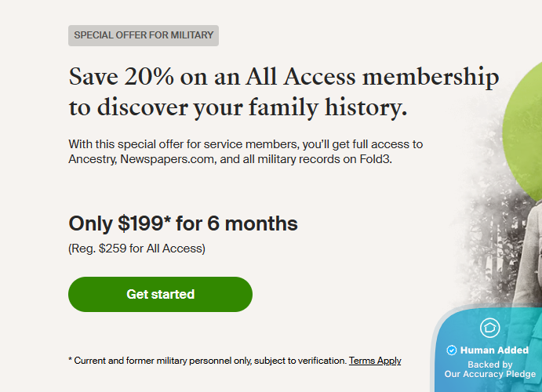The width and height of the screenshot is (542, 392).
Task: Click the green Get started button
Action: [x=160, y=295]
